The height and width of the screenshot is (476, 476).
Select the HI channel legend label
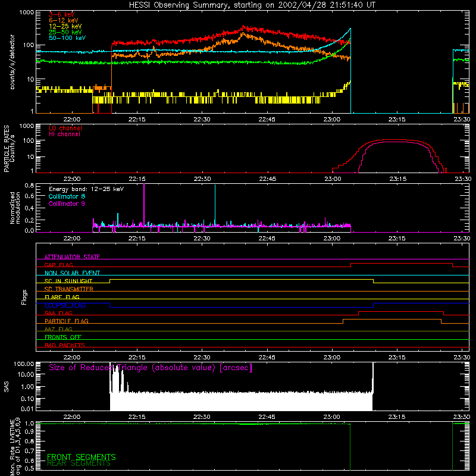[x=64, y=134]
